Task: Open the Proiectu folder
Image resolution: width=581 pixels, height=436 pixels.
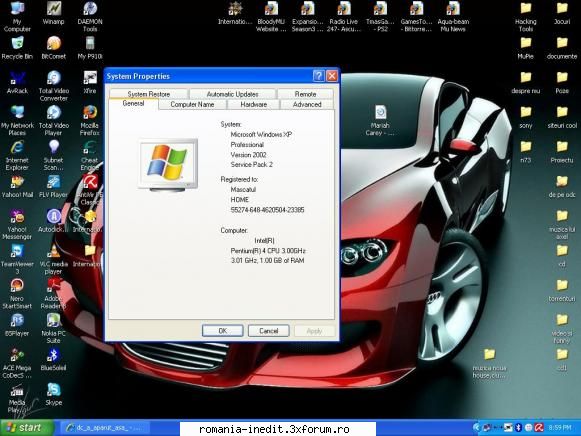Action: [x=562, y=152]
